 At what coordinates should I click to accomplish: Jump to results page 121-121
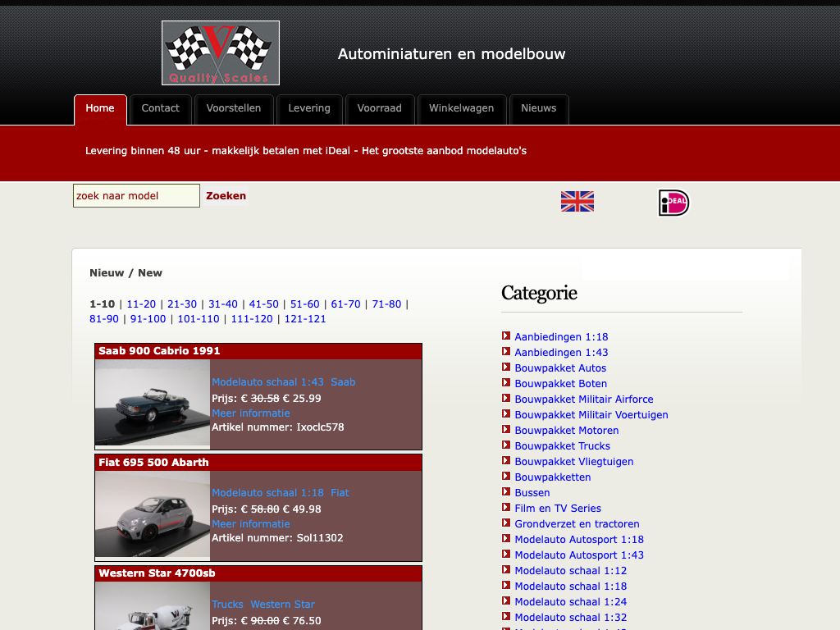(x=305, y=319)
